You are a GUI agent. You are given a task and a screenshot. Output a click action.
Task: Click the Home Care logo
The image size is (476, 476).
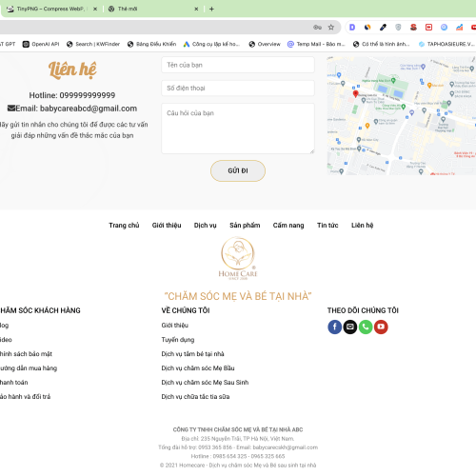click(x=238, y=259)
